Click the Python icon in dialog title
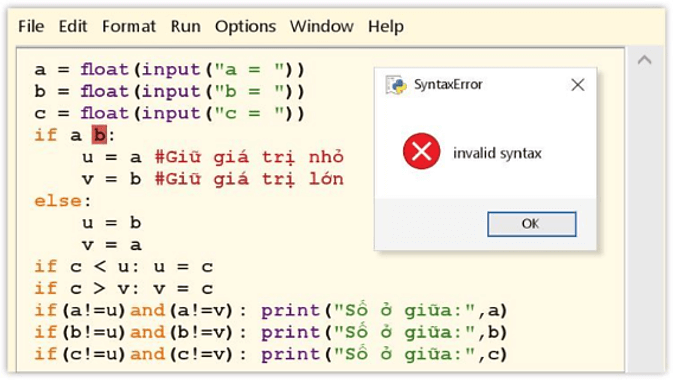 pos(396,85)
